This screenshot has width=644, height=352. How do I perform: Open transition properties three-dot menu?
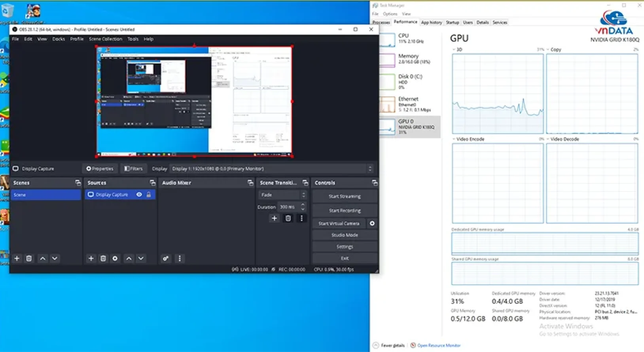point(301,218)
